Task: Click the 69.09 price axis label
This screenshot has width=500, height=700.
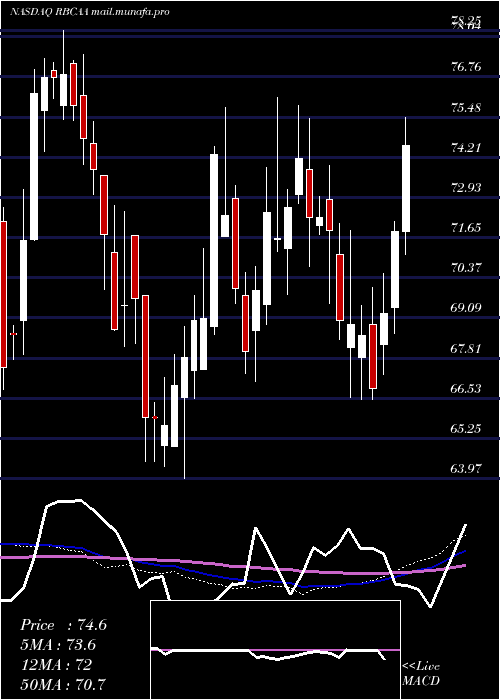Action: pos(467,308)
